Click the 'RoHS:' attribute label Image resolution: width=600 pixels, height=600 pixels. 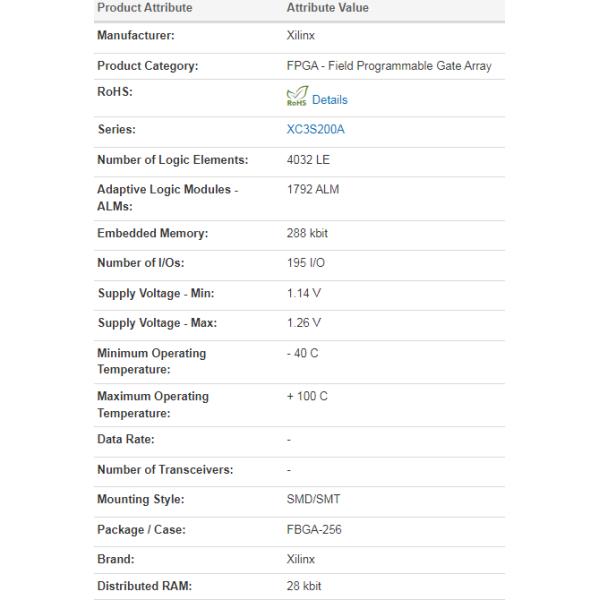tap(115, 92)
